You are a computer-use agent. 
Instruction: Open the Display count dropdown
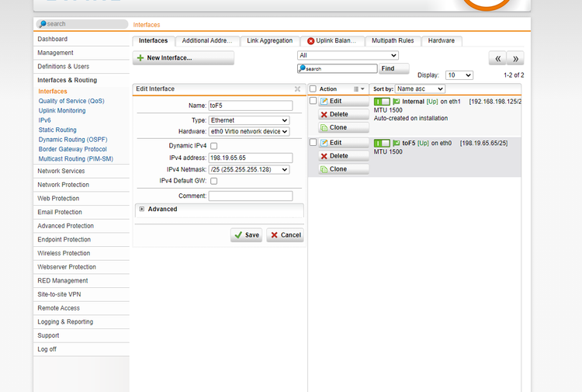pyautogui.click(x=459, y=75)
